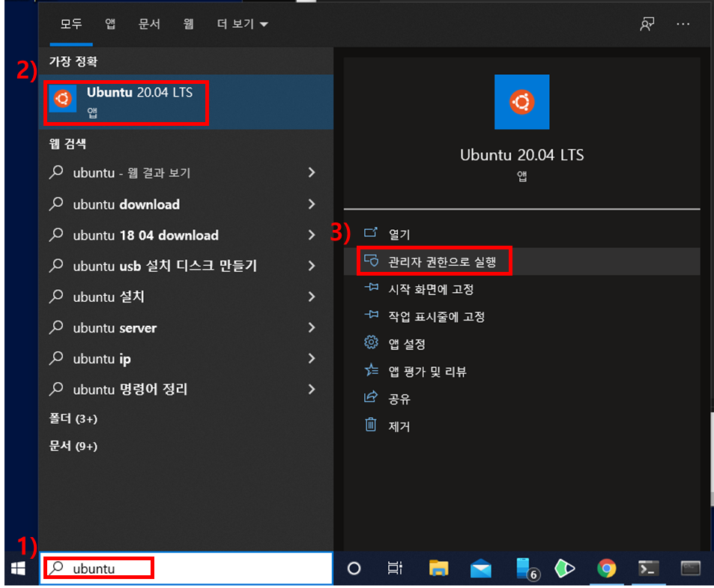Click 앱 평가 및 리뷰
Screen dimensions: 714x588
click(x=522, y=372)
